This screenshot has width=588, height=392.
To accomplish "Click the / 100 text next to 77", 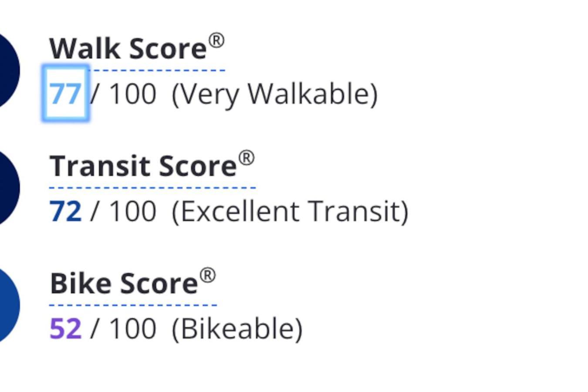I will tap(123, 94).
